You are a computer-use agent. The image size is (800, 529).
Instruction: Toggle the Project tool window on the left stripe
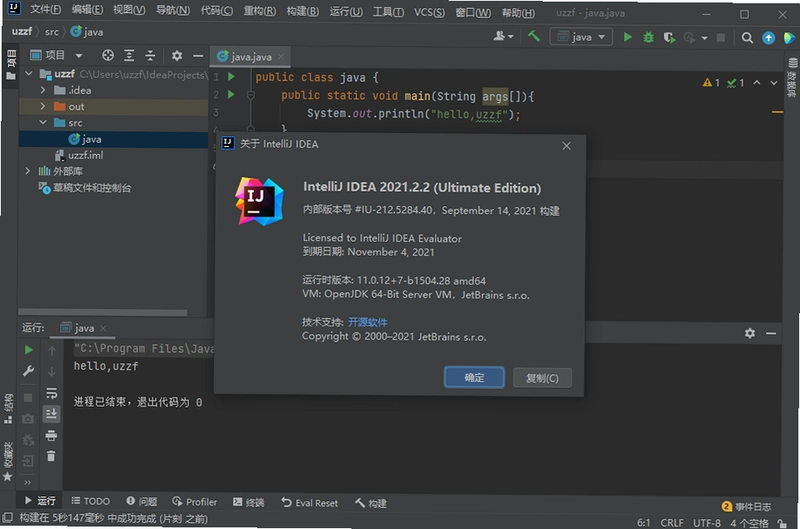coord(10,65)
